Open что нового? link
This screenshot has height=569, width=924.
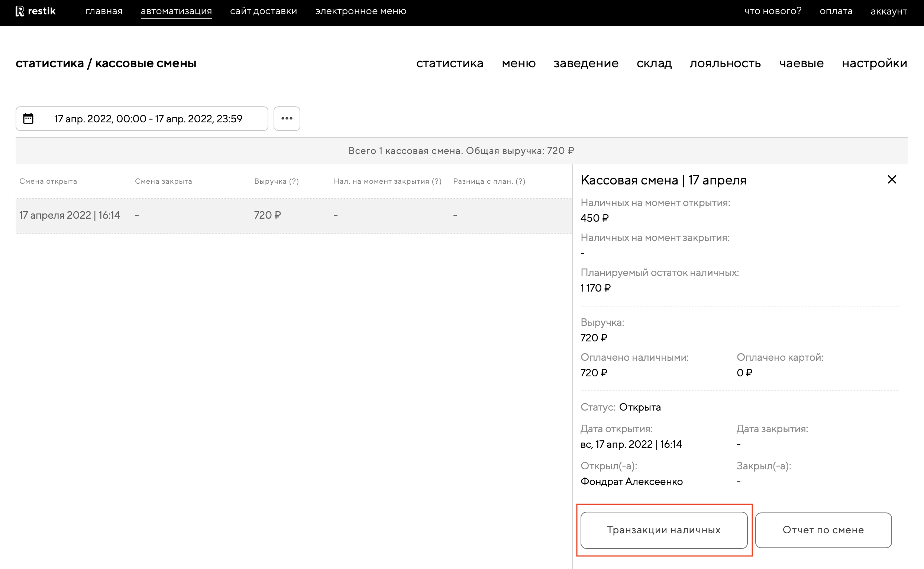tap(772, 11)
